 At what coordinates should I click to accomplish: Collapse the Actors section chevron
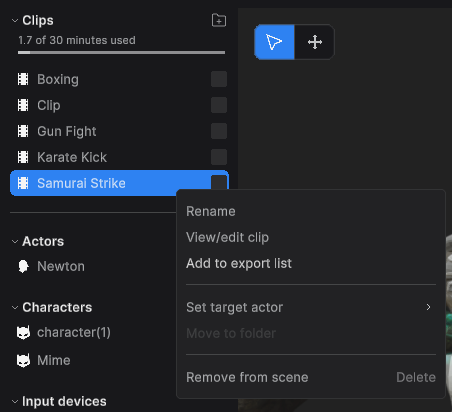pyautogui.click(x=15, y=242)
